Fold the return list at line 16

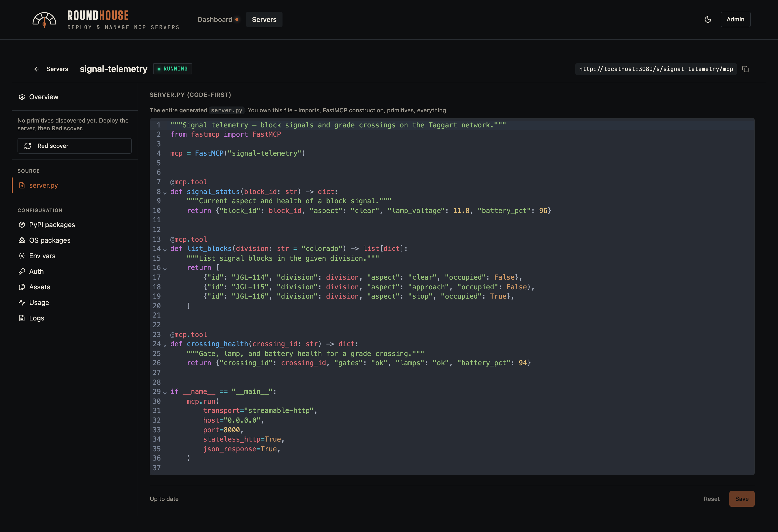pos(165,269)
